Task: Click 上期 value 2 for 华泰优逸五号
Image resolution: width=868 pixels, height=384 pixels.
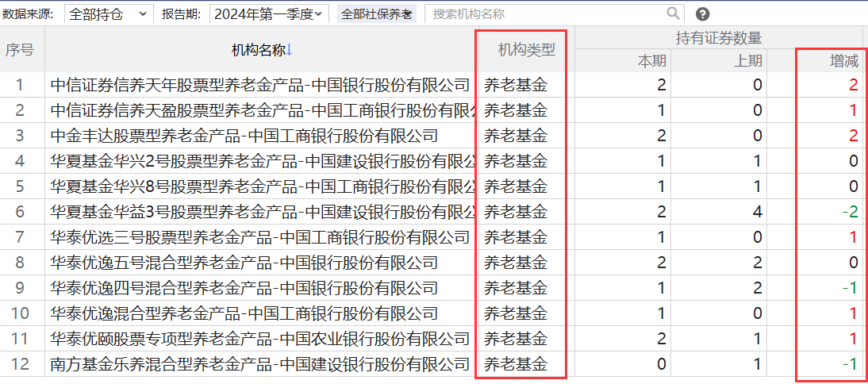Action: [x=757, y=263]
